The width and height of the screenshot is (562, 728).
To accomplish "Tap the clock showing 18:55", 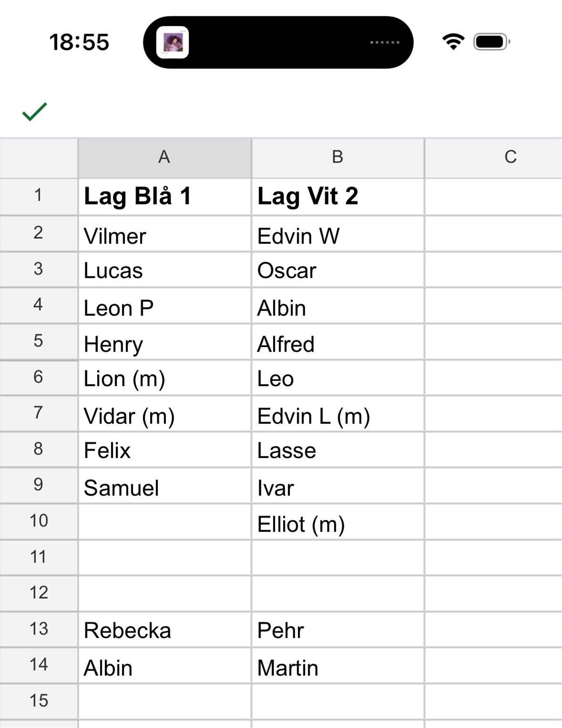I will tap(79, 42).
